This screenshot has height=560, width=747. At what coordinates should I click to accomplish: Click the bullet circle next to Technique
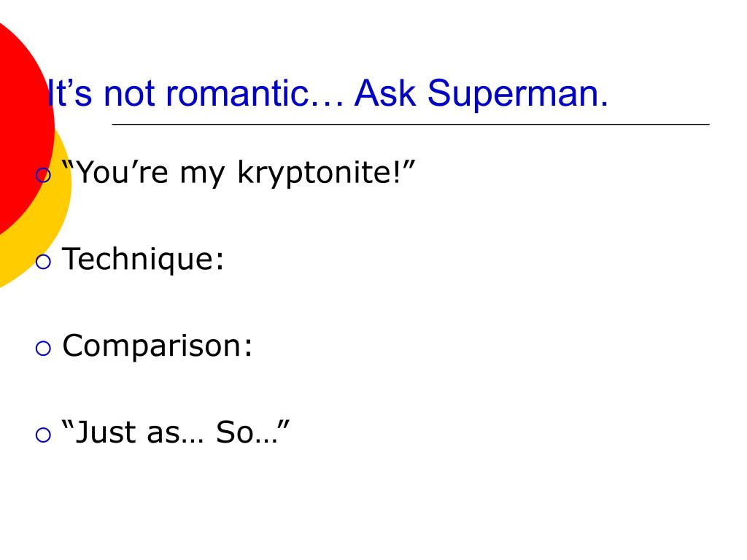tap(43, 262)
